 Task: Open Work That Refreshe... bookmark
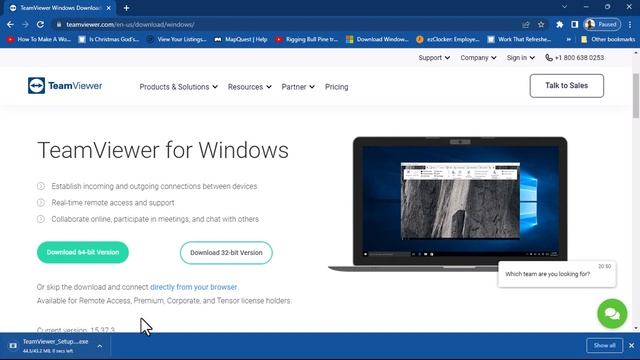[x=519, y=39]
